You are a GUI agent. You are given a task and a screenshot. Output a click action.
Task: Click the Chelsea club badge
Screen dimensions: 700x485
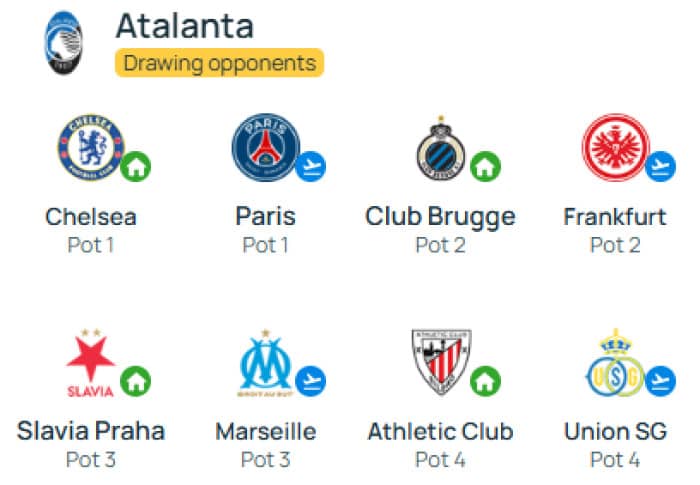(x=92, y=147)
